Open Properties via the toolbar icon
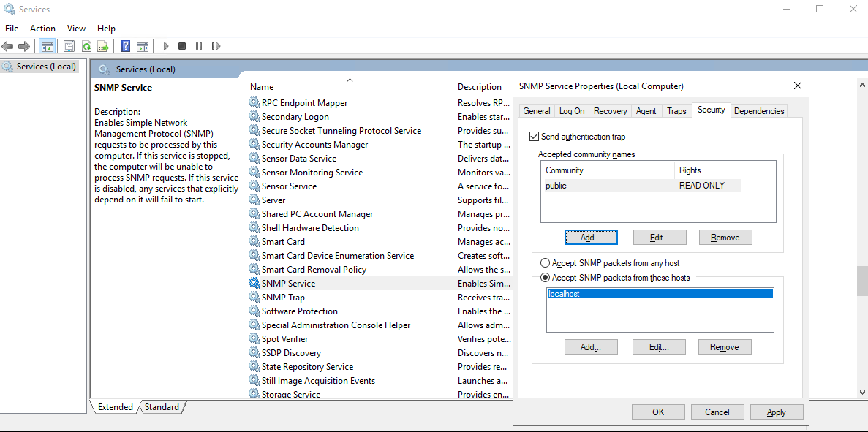Screen dimensions: 868x432 click(x=69, y=47)
